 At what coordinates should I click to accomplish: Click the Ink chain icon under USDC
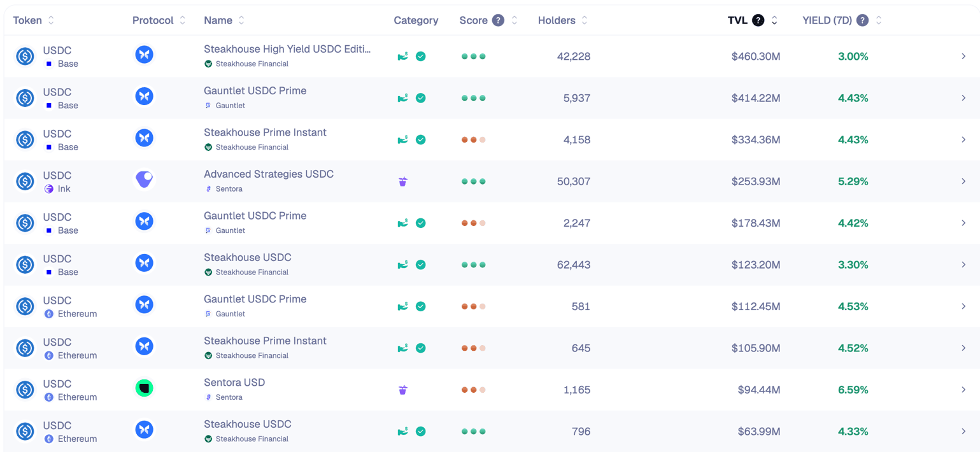[49, 189]
